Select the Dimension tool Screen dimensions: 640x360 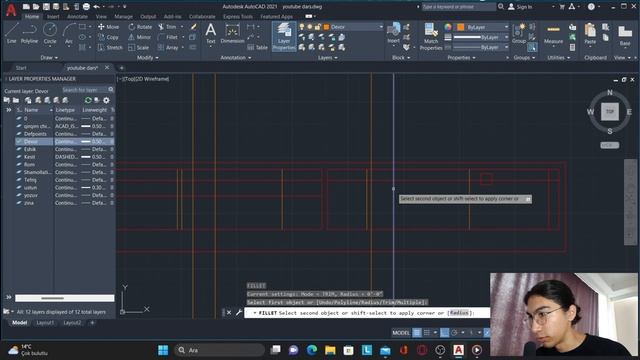232,33
